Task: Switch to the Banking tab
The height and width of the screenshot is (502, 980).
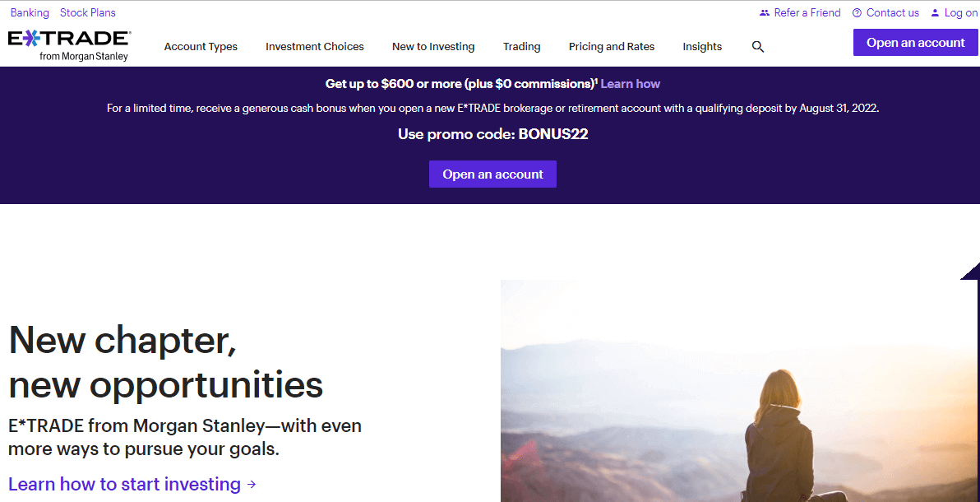Action: pos(30,12)
